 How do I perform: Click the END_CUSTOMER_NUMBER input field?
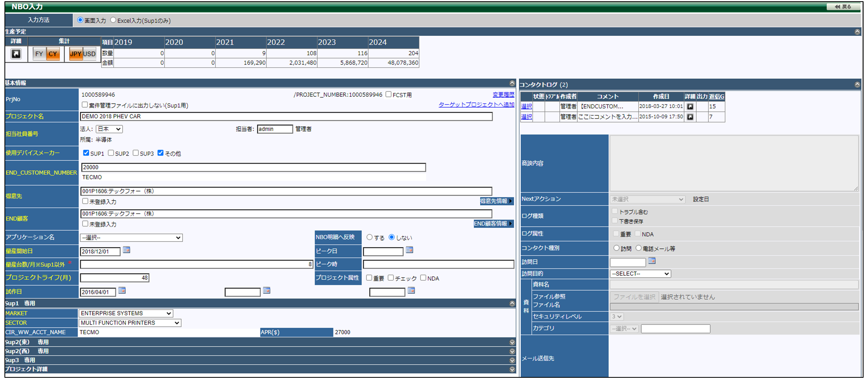(x=254, y=167)
